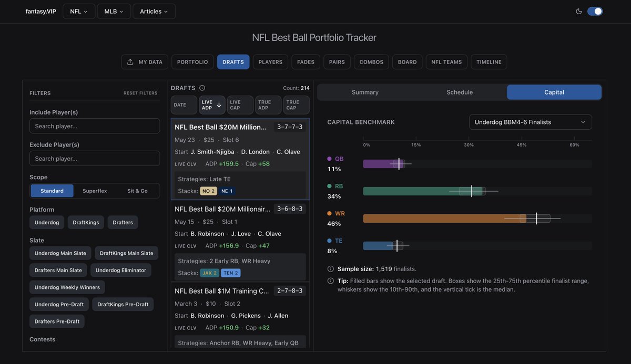This screenshot has width=631, height=364.
Task: Toggle Drafters Main Slate filter
Action: coord(58,270)
